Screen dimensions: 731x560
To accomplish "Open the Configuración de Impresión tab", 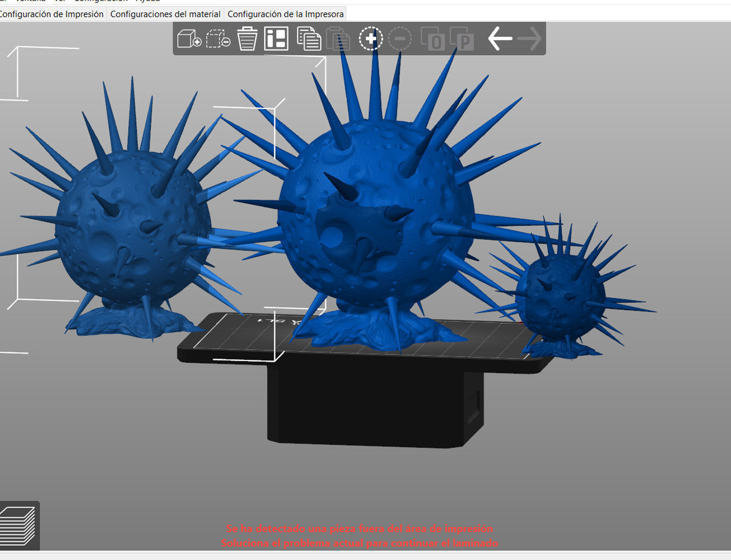I will [x=51, y=14].
